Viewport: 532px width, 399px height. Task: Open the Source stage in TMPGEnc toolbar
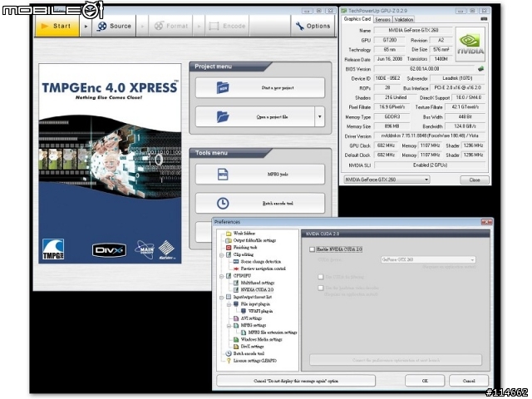[x=115, y=26]
